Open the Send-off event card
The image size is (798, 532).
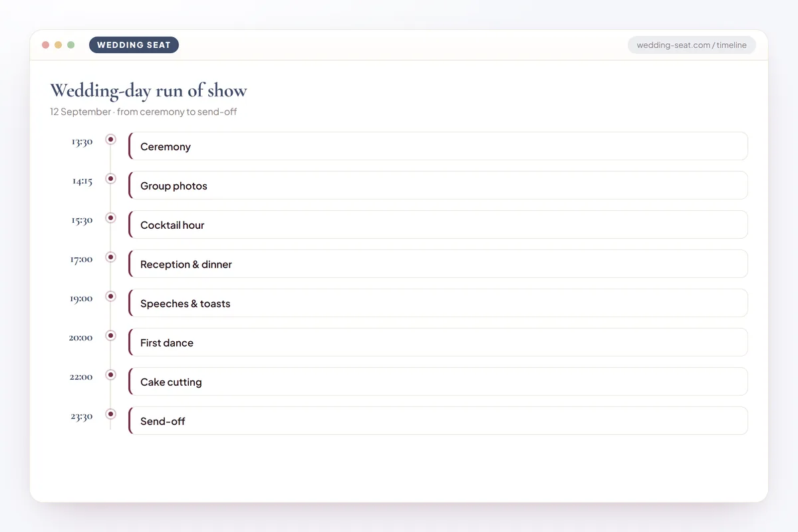coord(438,421)
